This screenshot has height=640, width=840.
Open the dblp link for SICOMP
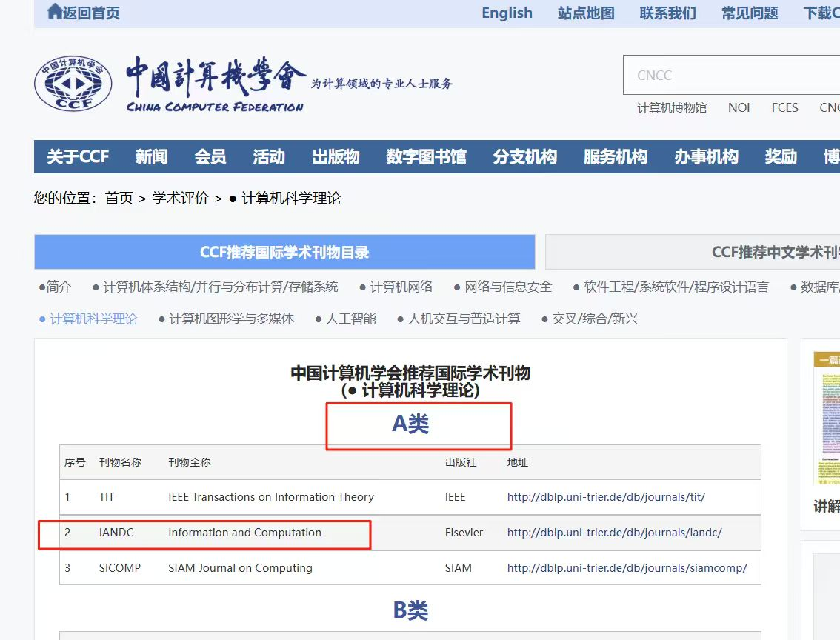tap(627, 568)
